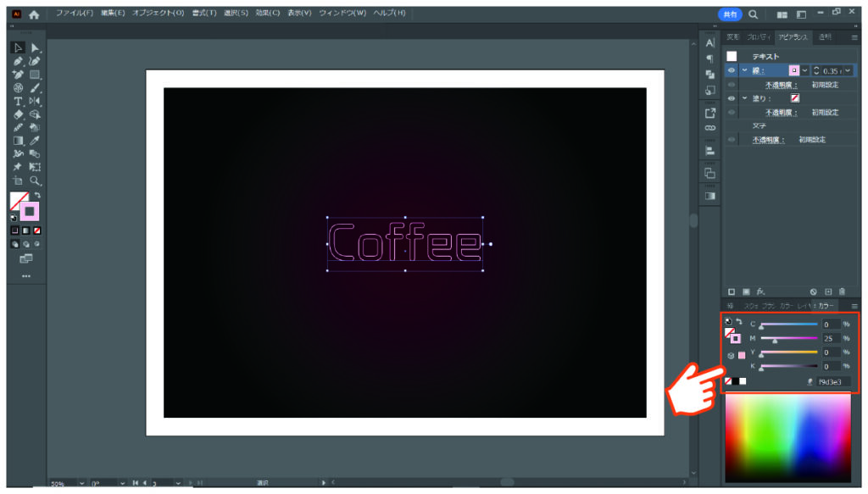Click 不透明度 link under the 塗り row
This screenshot has height=494, width=868.
781,113
